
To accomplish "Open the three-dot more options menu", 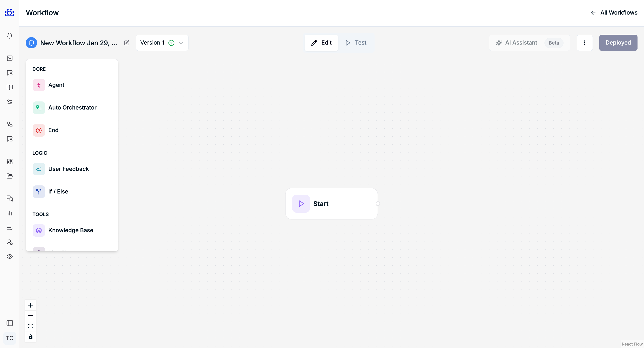I will click(585, 43).
